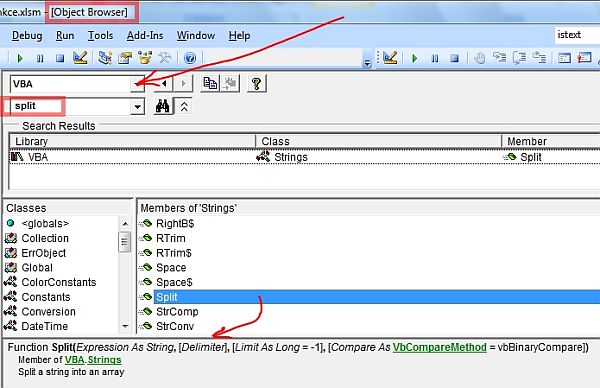Image resolution: width=600 pixels, height=388 pixels.
Task: Click Copy to Clipboard icon
Action: [x=210, y=83]
